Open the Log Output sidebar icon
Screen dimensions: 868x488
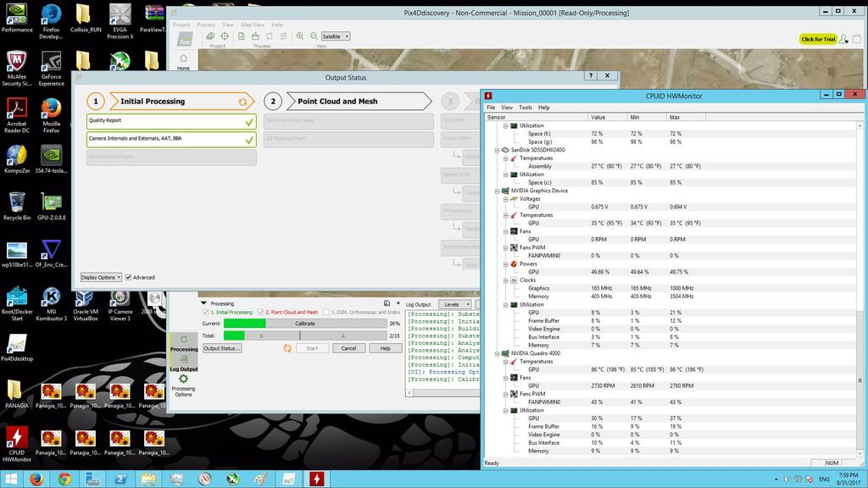point(184,359)
